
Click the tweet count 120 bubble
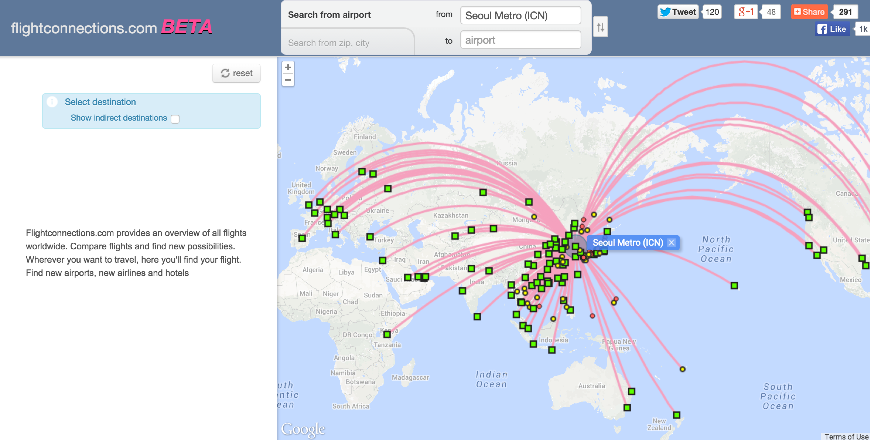(x=712, y=12)
